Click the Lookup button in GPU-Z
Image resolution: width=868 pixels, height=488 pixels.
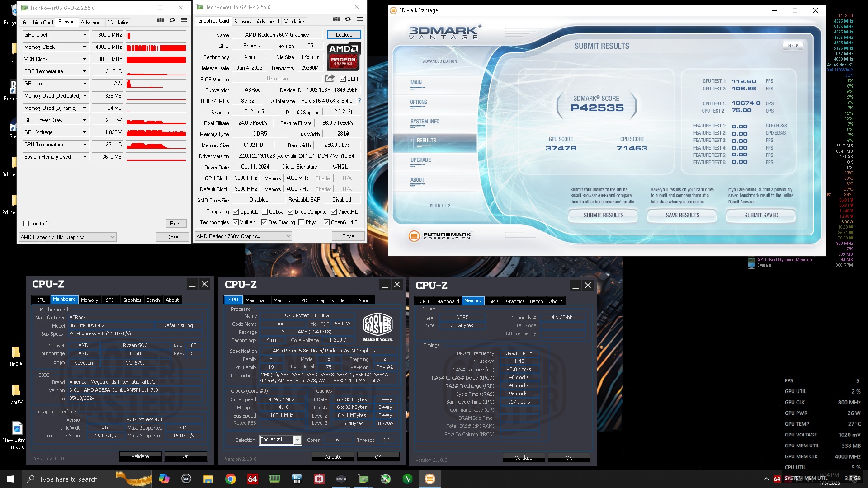[x=344, y=35]
